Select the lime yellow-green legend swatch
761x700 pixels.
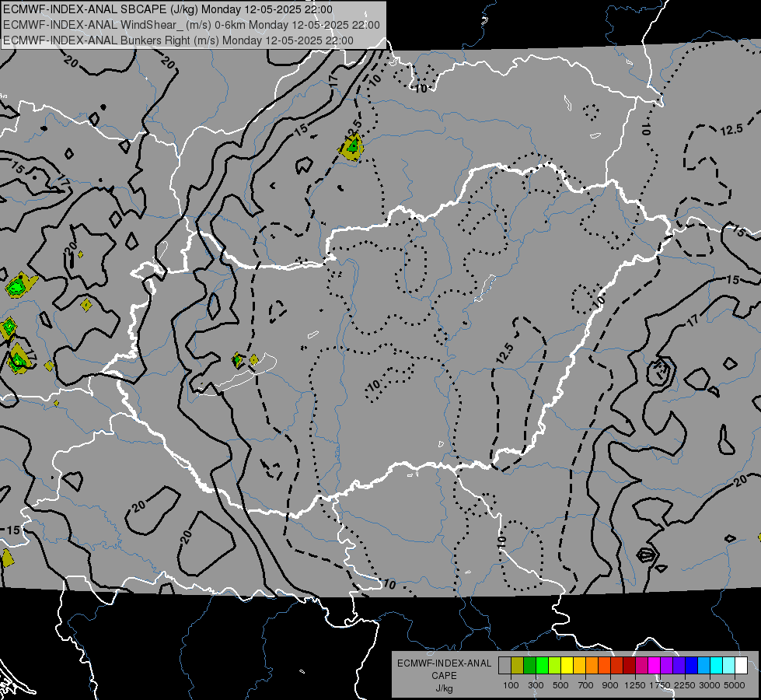tap(555, 665)
